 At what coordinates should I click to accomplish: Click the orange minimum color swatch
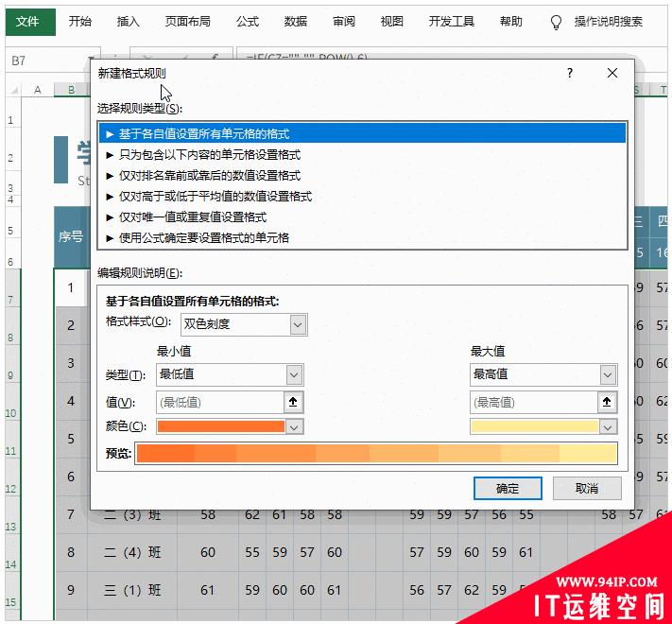tap(221, 426)
